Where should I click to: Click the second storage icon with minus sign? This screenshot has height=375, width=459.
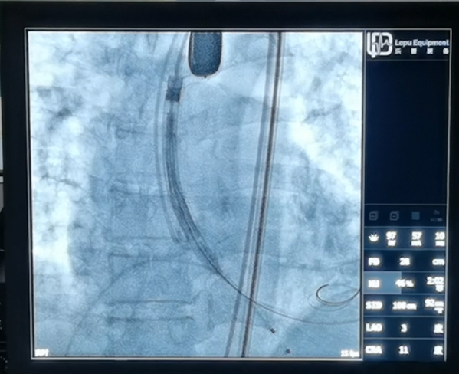[394, 216]
